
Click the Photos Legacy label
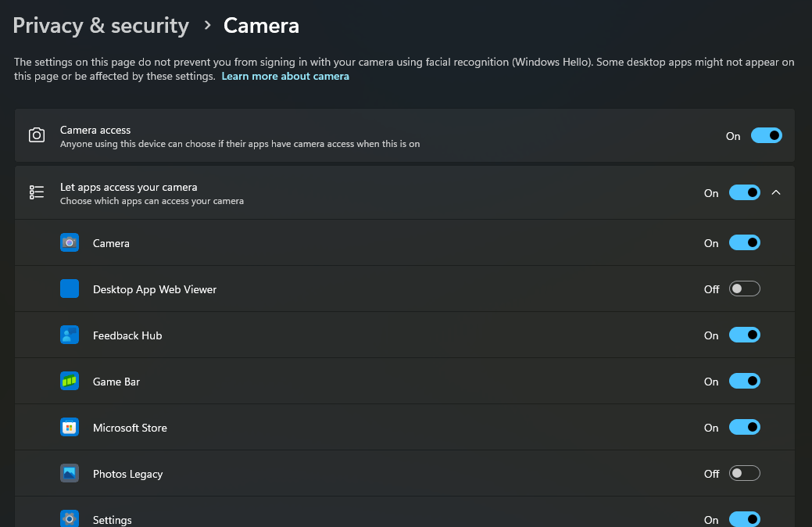pyautogui.click(x=128, y=474)
